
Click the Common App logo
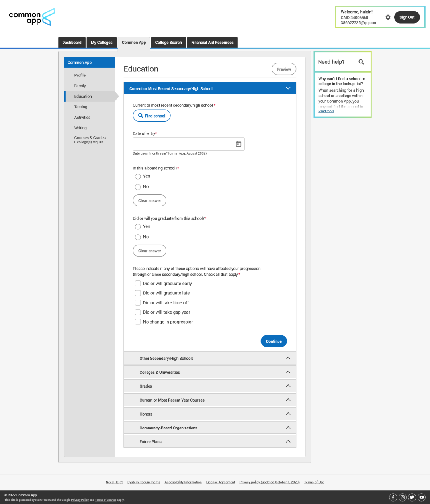click(x=32, y=17)
